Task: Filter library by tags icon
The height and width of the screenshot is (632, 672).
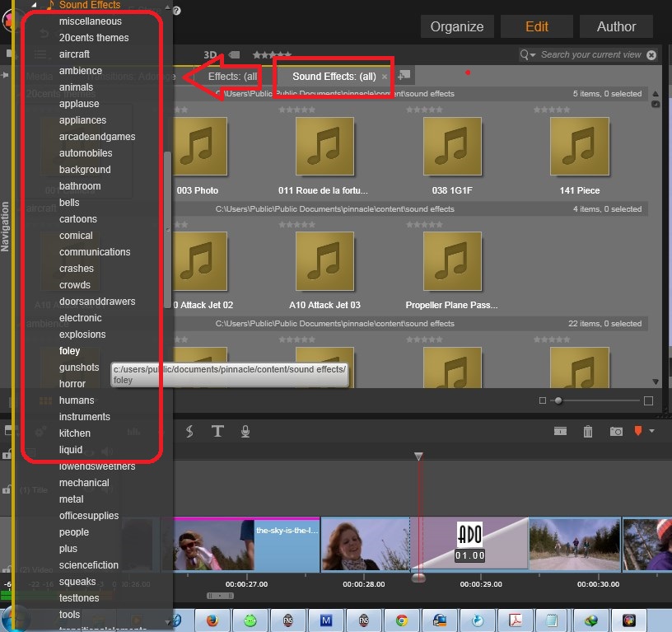Action: 234,55
